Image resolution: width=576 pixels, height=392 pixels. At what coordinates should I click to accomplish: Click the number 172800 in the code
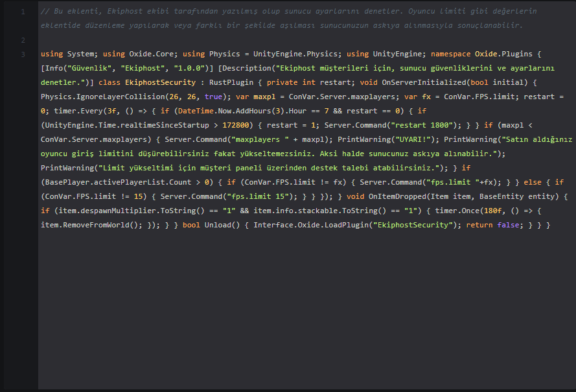(235, 125)
